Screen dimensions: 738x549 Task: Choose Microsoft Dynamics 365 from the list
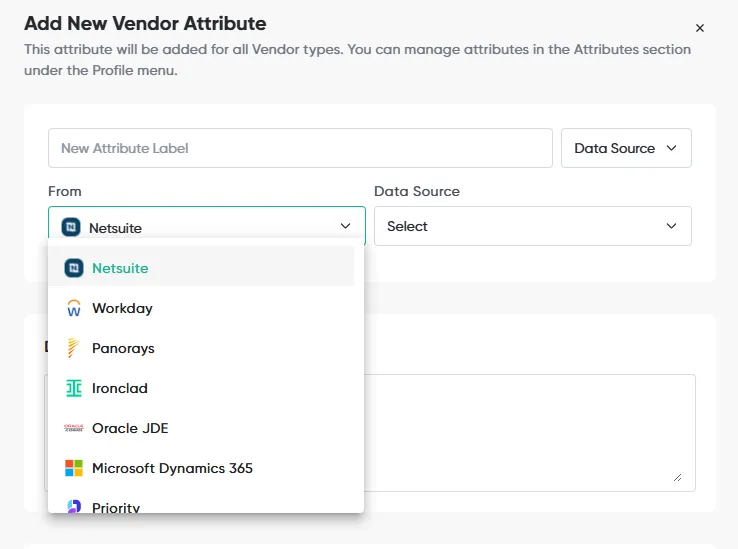(201, 468)
